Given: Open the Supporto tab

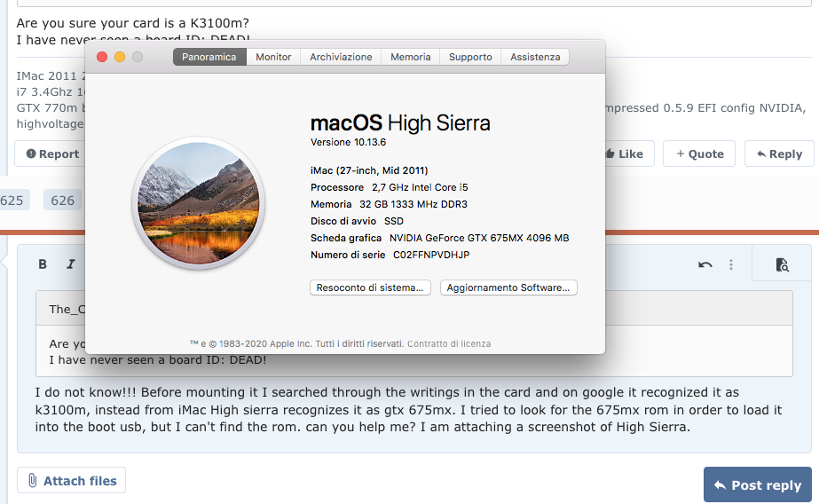Looking at the screenshot, I should click(x=470, y=57).
